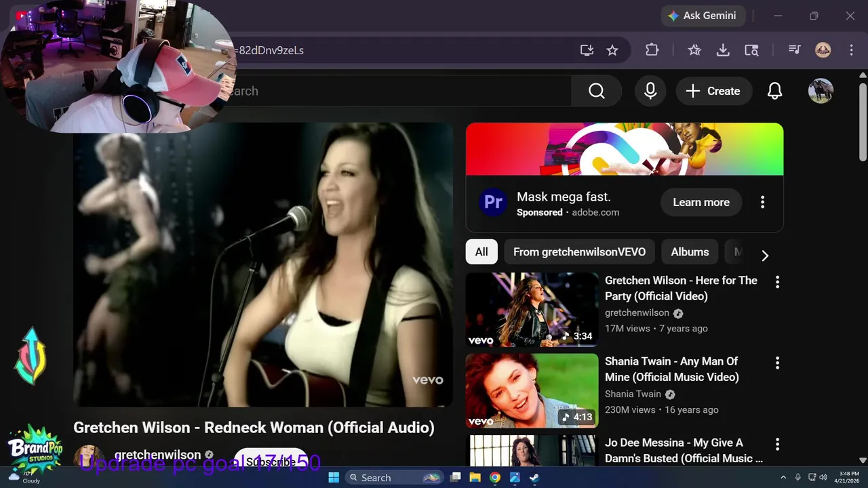Open more options for Here for The Party
The height and width of the screenshot is (488, 868).
[777, 282]
